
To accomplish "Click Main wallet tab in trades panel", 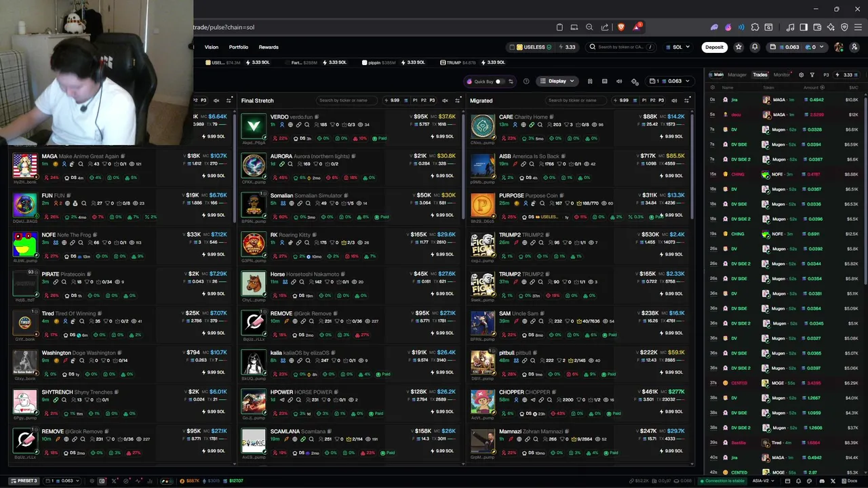I will tap(716, 75).
